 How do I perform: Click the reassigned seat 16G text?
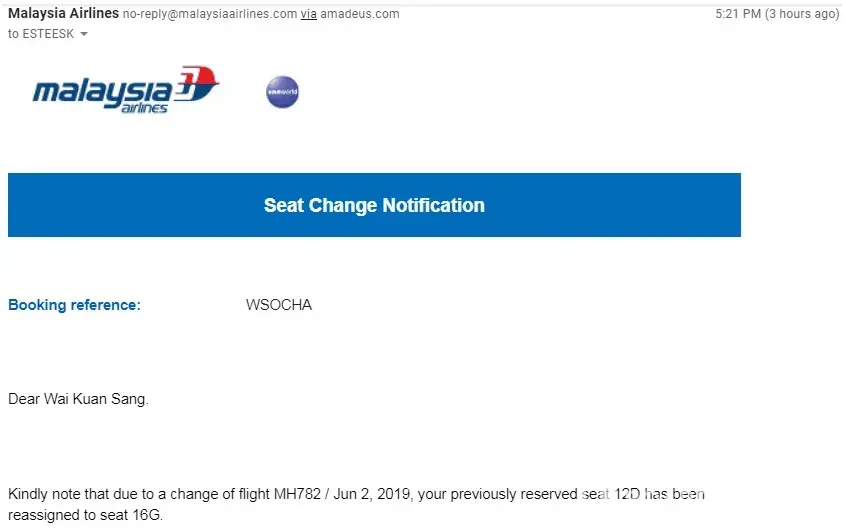[x=144, y=514]
